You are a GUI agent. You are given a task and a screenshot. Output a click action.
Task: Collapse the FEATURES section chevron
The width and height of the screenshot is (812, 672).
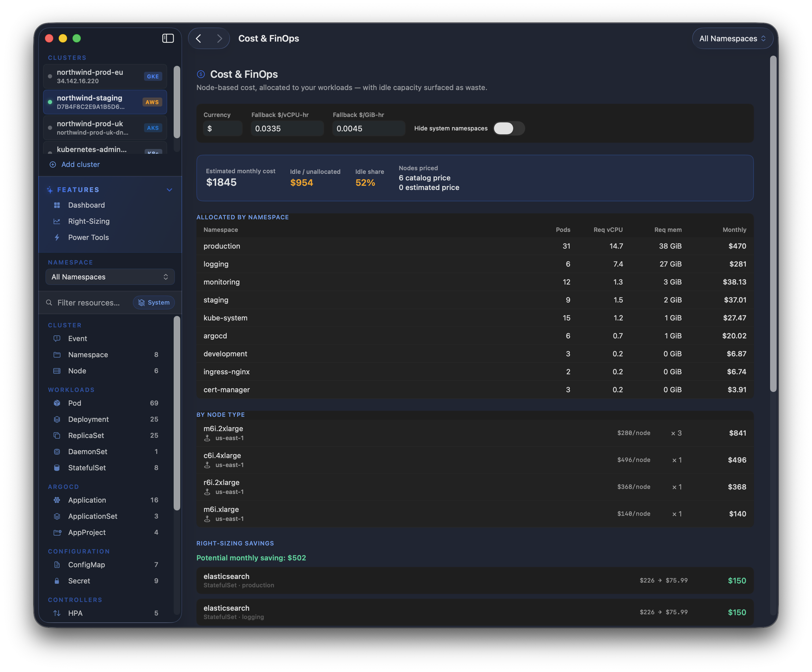(x=169, y=190)
